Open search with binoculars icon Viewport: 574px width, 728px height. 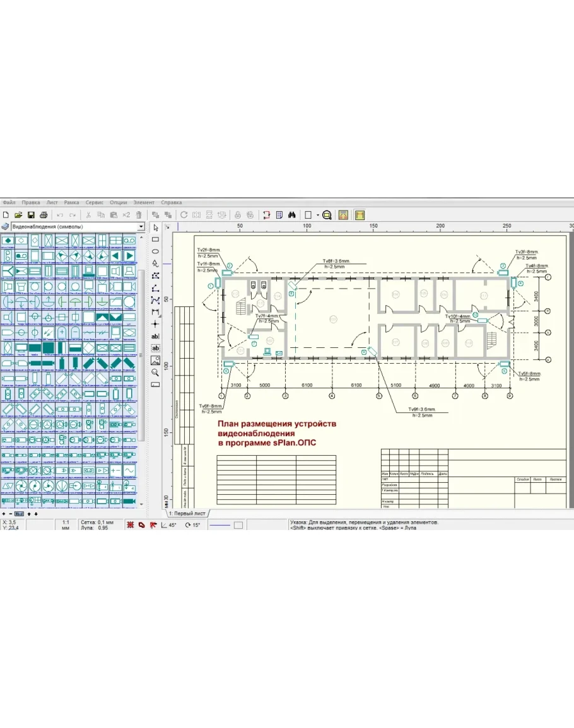coord(292,215)
